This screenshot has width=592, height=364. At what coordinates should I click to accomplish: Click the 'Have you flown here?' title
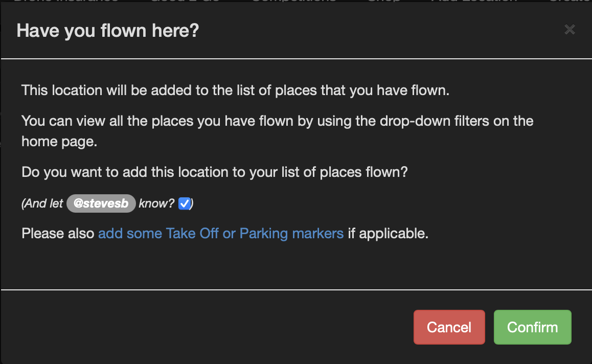click(x=107, y=31)
